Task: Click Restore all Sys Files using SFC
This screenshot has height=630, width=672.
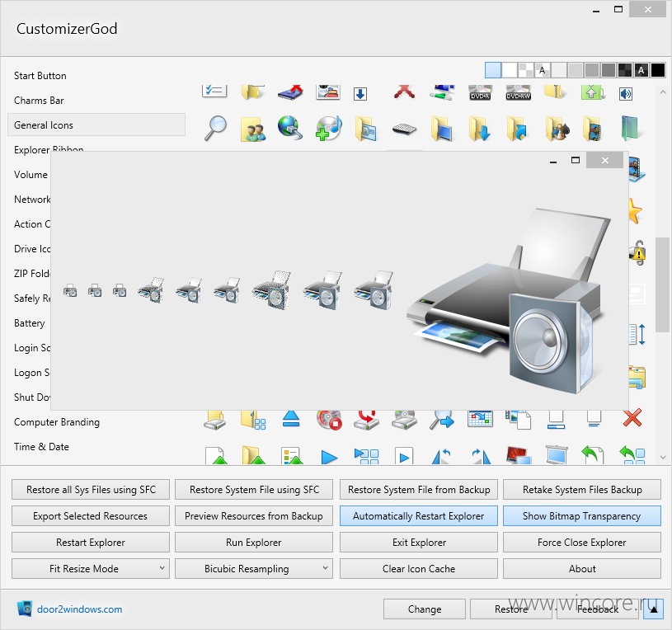Action: coord(91,490)
